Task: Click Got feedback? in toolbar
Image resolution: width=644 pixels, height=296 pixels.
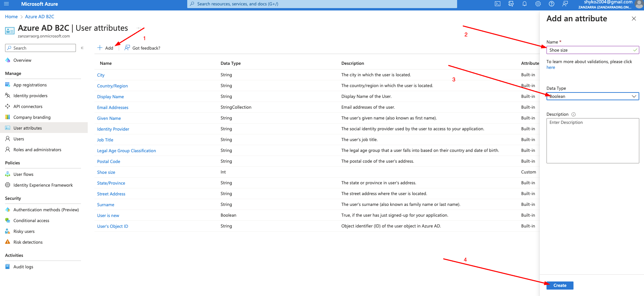Action: coord(142,48)
